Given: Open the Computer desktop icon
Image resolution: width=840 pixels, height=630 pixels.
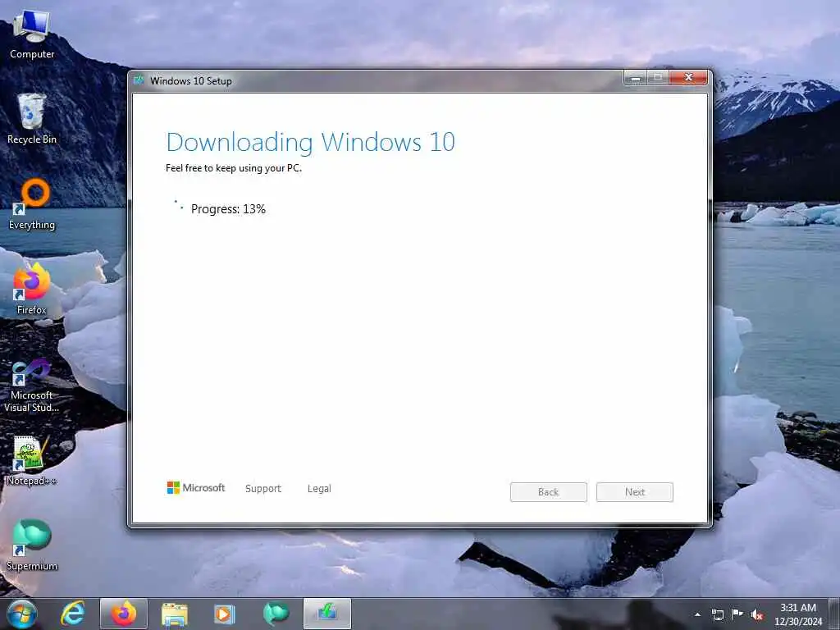Looking at the screenshot, I should click(x=32, y=34).
